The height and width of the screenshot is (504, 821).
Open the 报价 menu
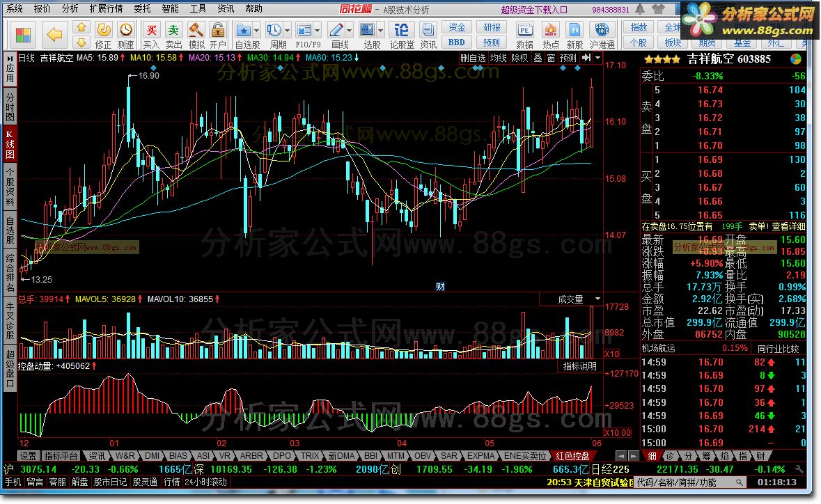tap(42, 9)
